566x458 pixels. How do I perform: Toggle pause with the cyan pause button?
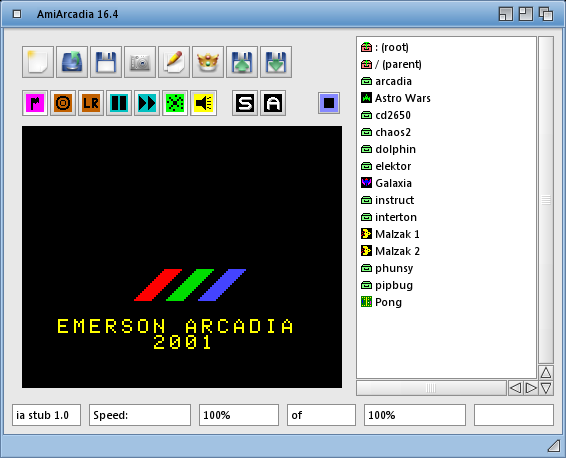pyautogui.click(x=119, y=103)
